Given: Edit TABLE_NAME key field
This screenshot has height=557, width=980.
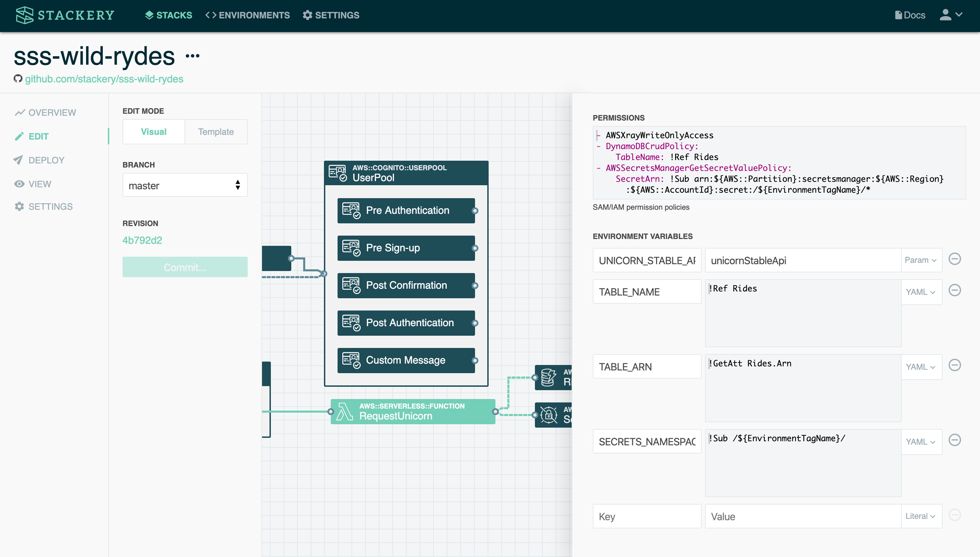Looking at the screenshot, I should 647,292.
